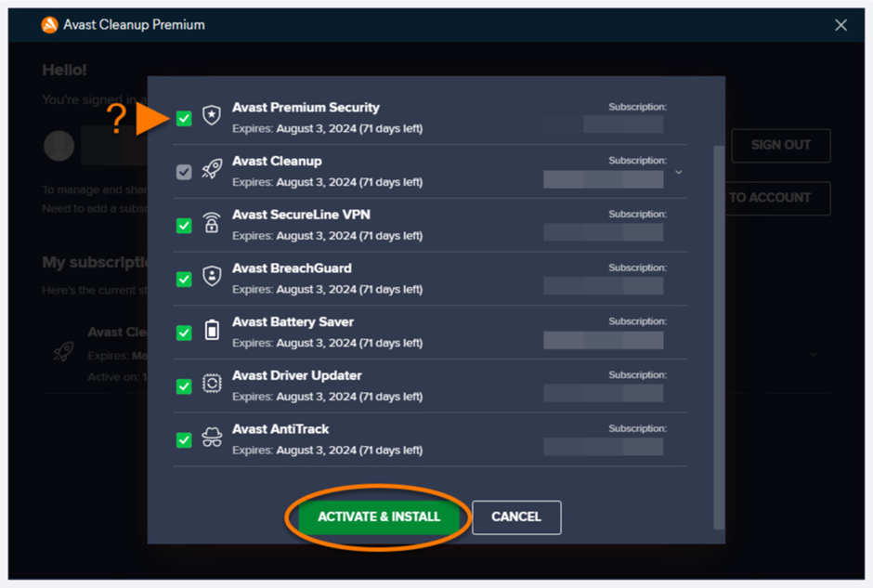This screenshot has width=873, height=588.
Task: Uncheck the Avast SecureLine VPN checkbox
Action: tap(184, 225)
